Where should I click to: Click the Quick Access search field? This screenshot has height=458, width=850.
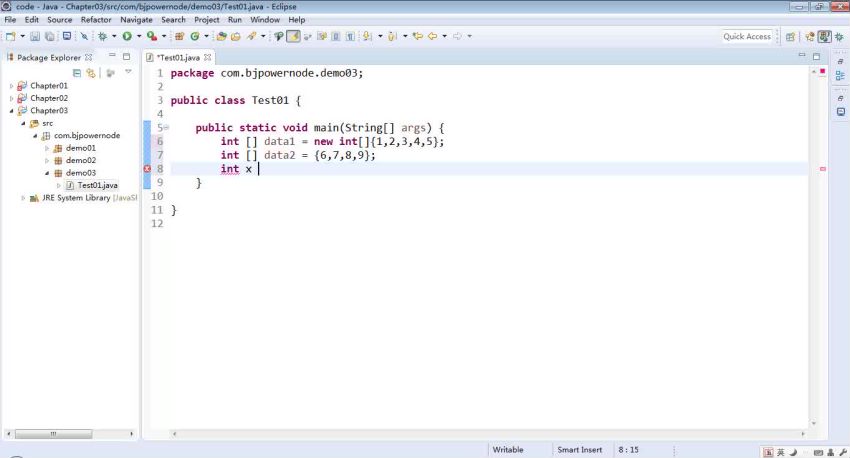747,36
